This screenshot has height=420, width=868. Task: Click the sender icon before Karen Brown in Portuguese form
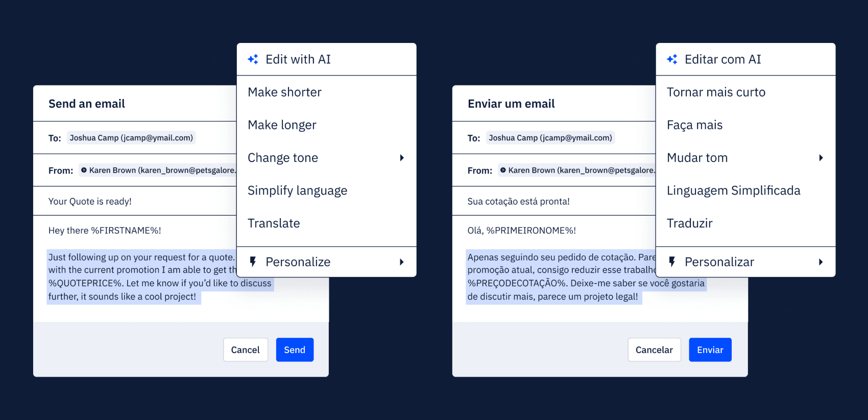(x=503, y=170)
